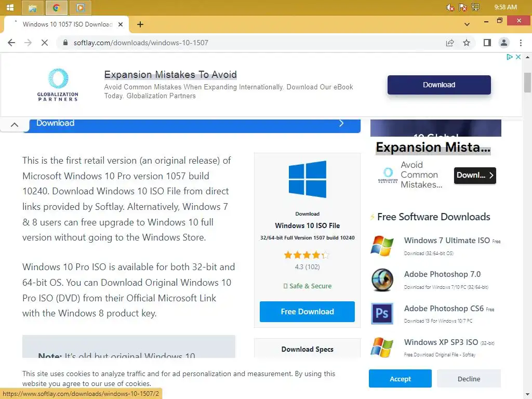Click the Safe & Secure label

[x=308, y=286]
